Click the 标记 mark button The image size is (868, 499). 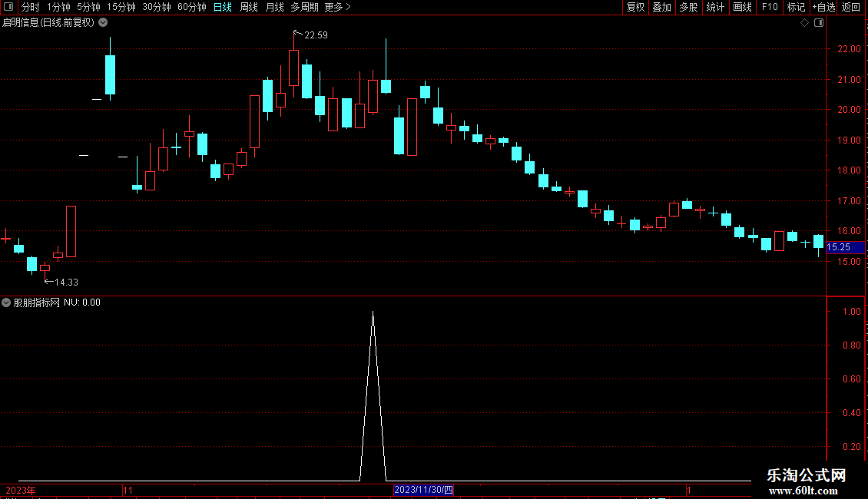click(796, 7)
